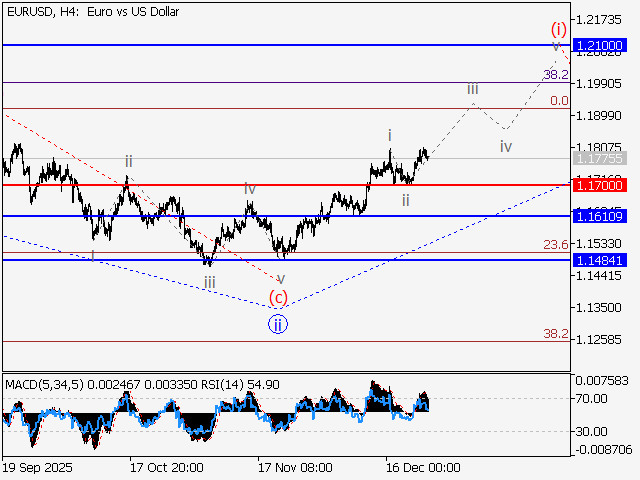Click the red (c) wave label
This screenshot has width=640, height=480.
279,297
